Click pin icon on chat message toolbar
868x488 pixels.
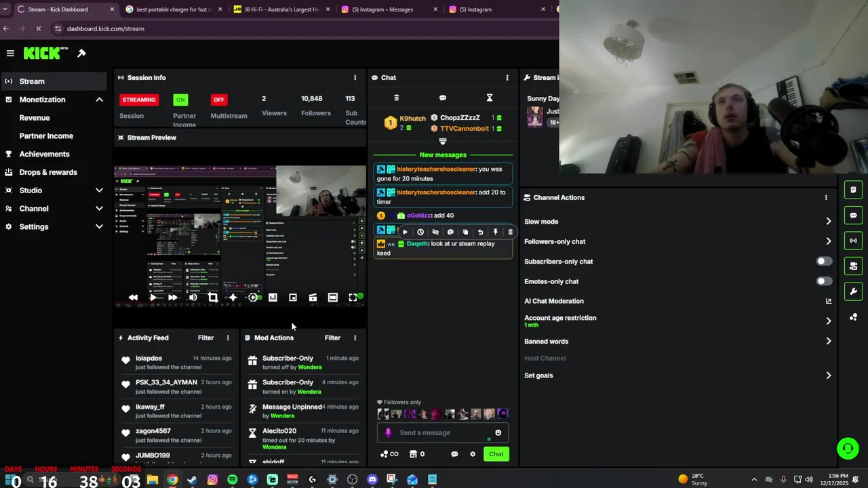(x=496, y=232)
